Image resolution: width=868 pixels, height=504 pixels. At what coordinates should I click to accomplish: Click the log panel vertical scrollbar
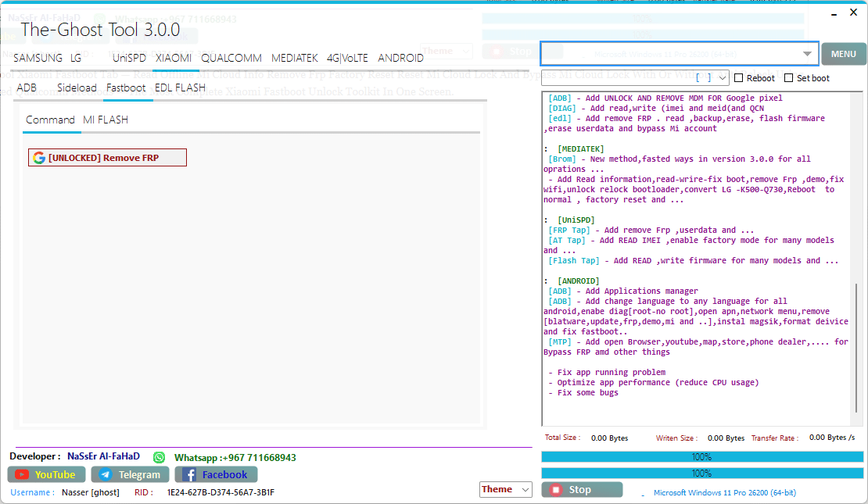coord(855,348)
